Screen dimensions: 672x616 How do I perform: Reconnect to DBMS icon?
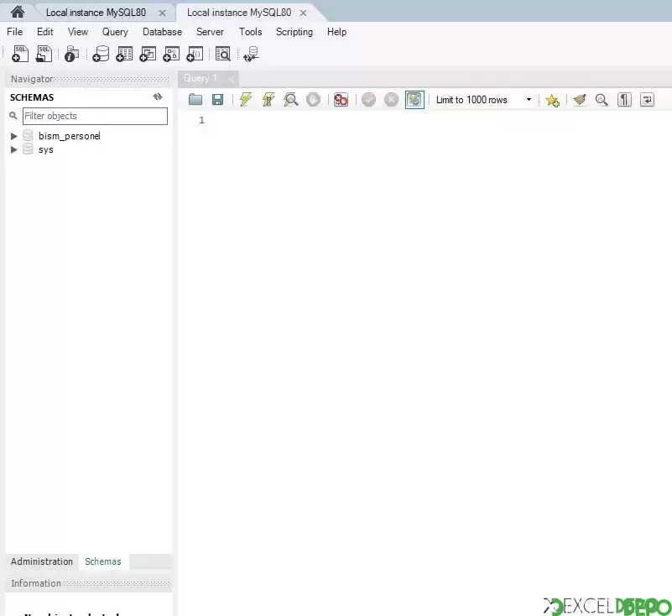coord(251,54)
